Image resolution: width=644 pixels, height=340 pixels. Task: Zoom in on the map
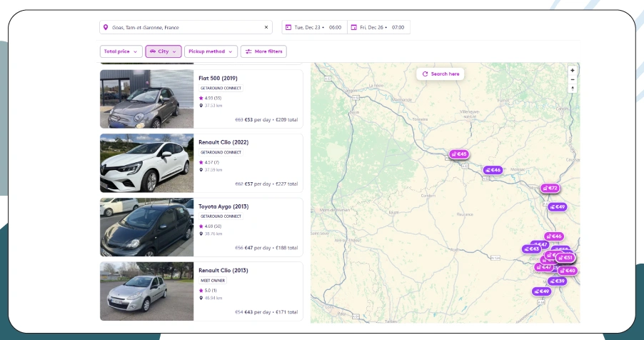coord(572,70)
